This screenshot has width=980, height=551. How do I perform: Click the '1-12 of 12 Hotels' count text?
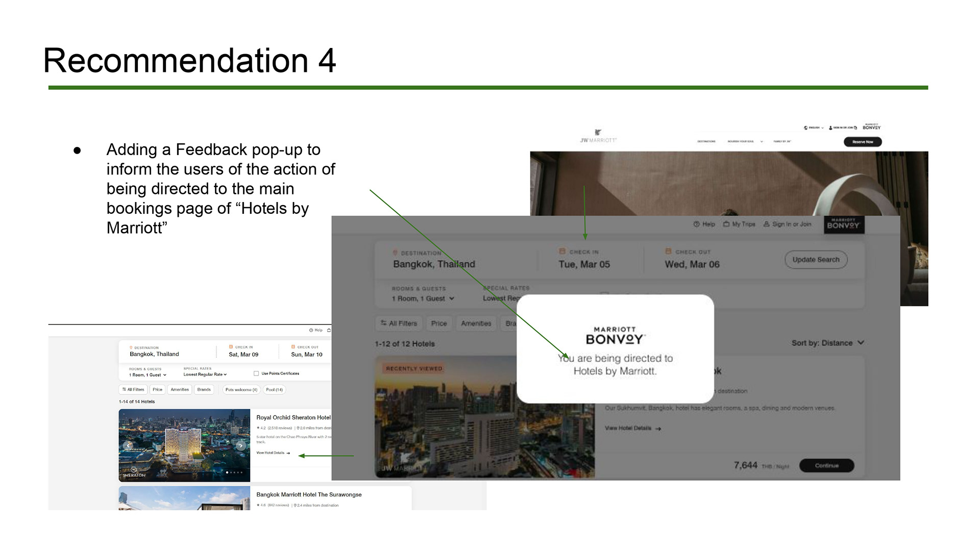405,344
